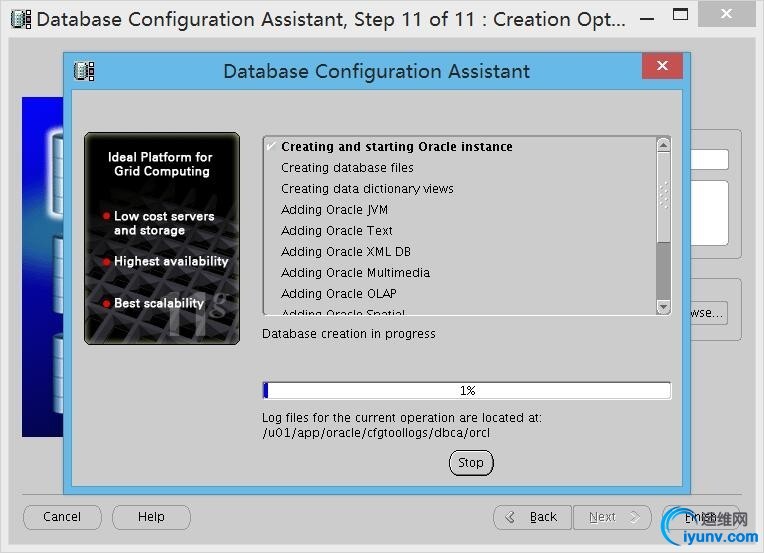Open Help in the wizard window
The width and height of the screenshot is (764, 553).
(151, 517)
